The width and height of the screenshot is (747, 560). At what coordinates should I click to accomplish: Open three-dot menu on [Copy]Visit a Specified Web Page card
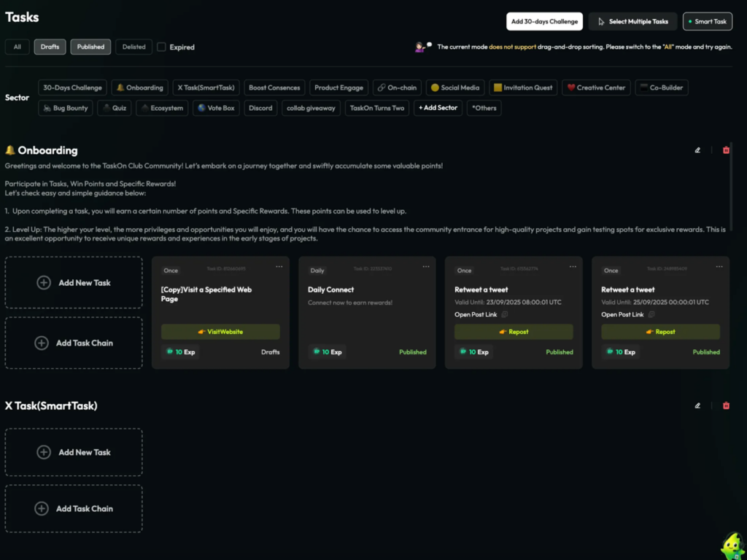279,267
